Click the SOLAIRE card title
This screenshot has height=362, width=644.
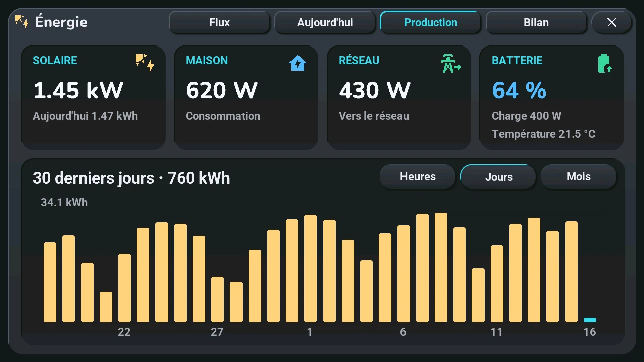[x=55, y=61]
